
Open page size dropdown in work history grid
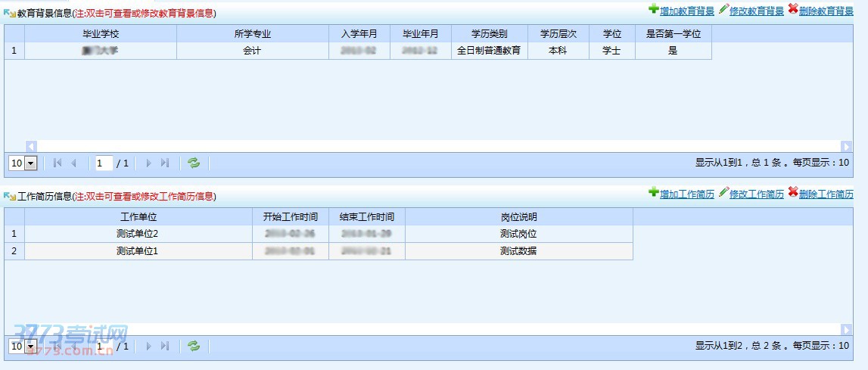(31, 347)
